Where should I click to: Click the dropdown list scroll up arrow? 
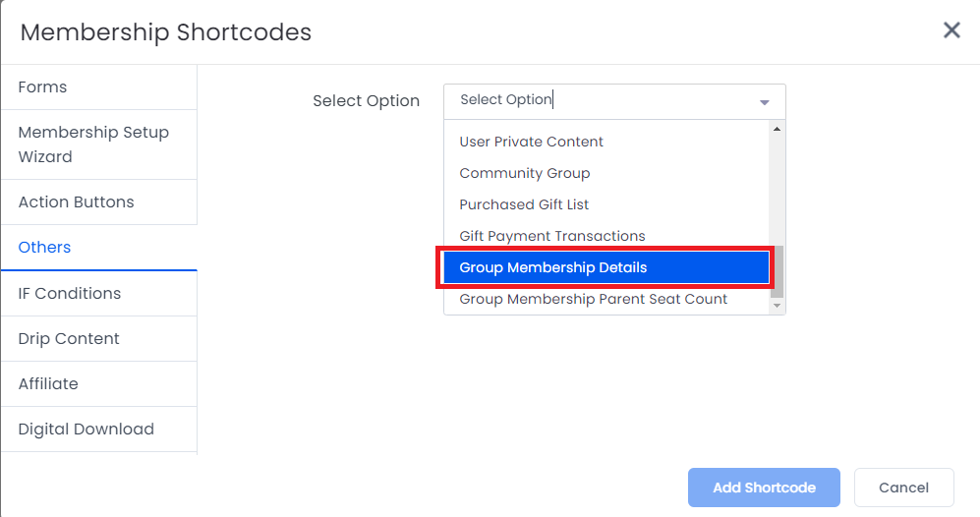pyautogui.click(x=777, y=129)
